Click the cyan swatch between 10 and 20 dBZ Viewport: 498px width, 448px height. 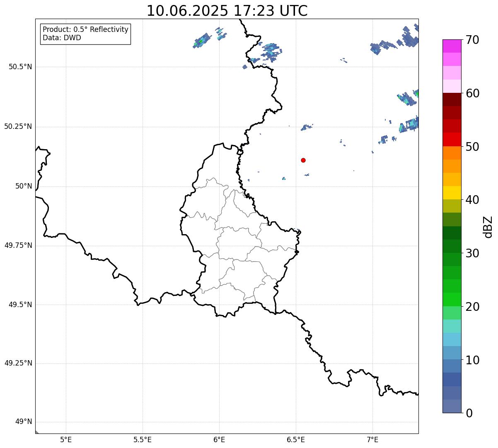click(452, 339)
